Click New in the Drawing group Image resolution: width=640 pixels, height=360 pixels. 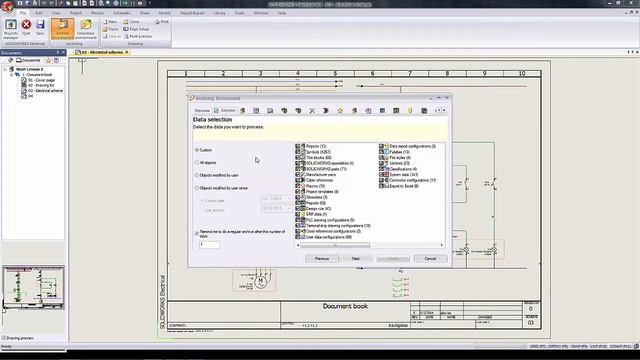pos(110,22)
